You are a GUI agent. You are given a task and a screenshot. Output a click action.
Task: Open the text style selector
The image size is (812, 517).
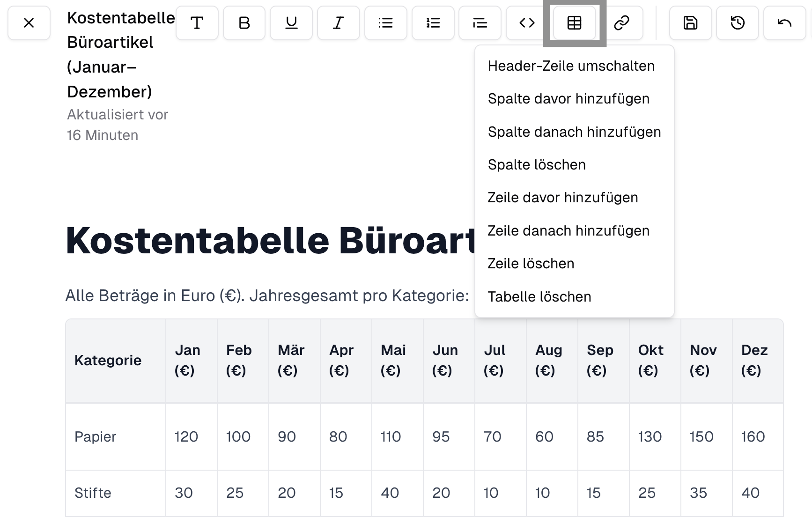pos(197,22)
